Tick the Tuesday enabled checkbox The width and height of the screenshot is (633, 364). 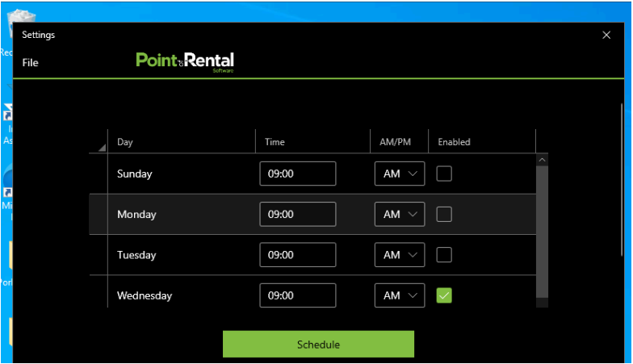click(444, 255)
